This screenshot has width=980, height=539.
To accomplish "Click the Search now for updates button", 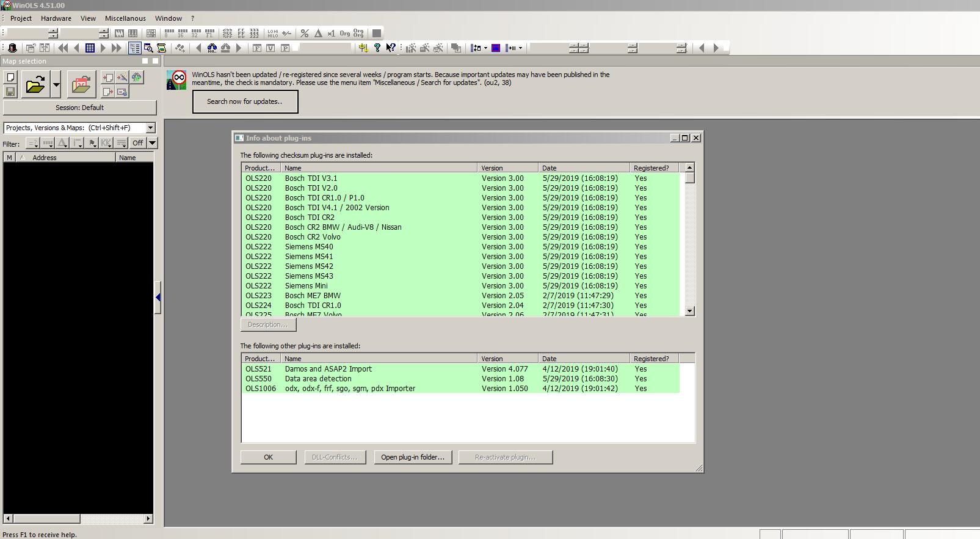I will coord(245,101).
